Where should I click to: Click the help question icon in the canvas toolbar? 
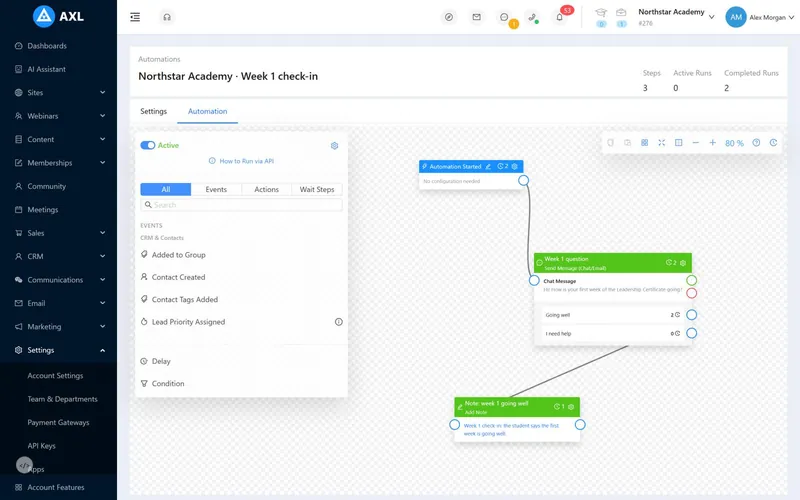pyautogui.click(x=757, y=143)
